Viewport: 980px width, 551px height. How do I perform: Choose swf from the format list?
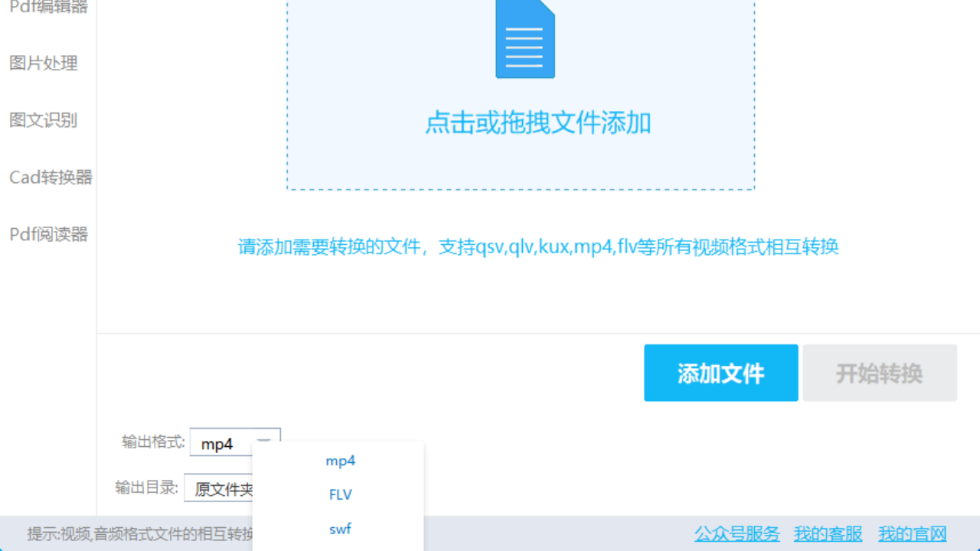tap(339, 528)
